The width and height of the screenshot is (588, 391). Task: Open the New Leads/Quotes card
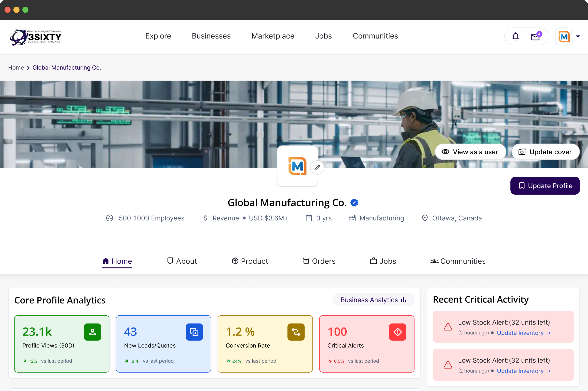point(163,344)
